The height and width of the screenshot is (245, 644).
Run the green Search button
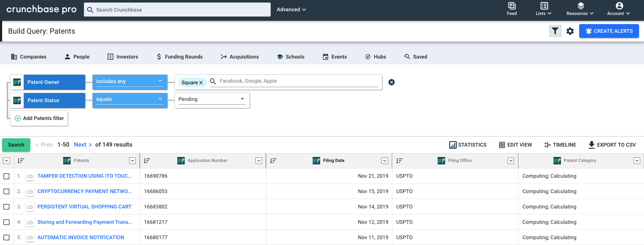click(x=16, y=145)
